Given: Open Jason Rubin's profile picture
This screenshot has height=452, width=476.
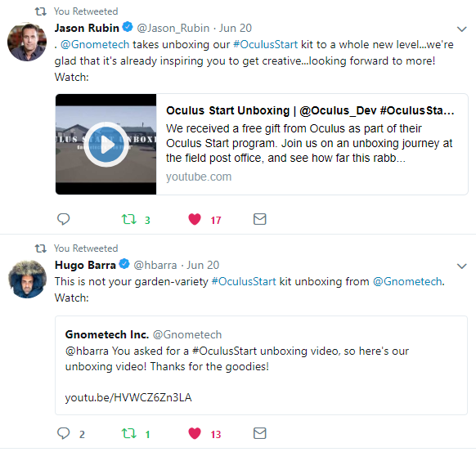Looking at the screenshot, I should [x=27, y=42].
